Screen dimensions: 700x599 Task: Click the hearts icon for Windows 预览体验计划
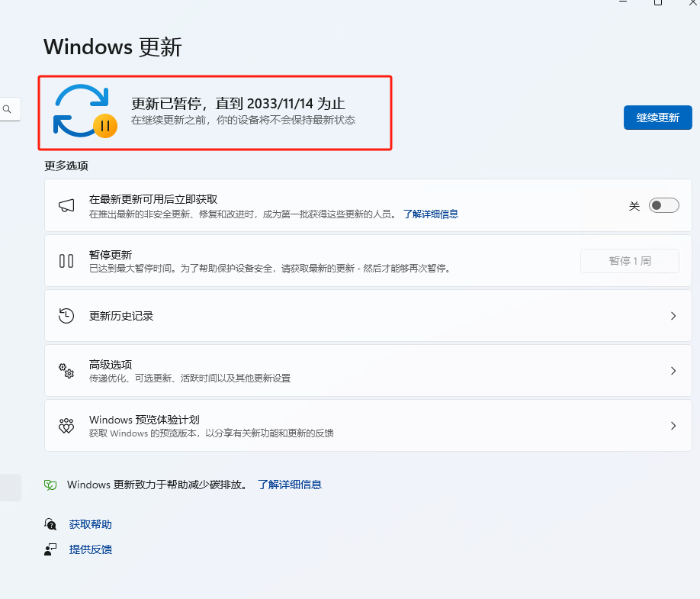66,426
